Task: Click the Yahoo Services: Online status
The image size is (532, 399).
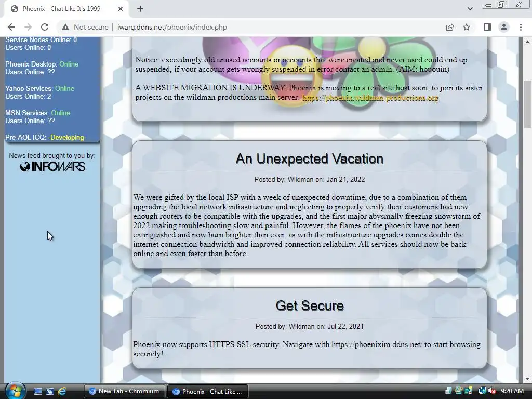Action: tap(39, 88)
